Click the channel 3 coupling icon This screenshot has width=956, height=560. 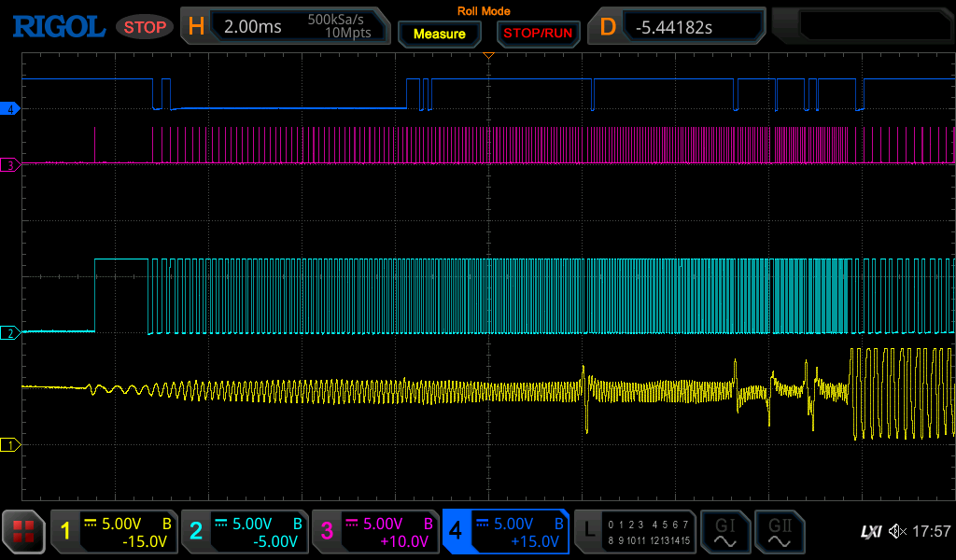352,524
